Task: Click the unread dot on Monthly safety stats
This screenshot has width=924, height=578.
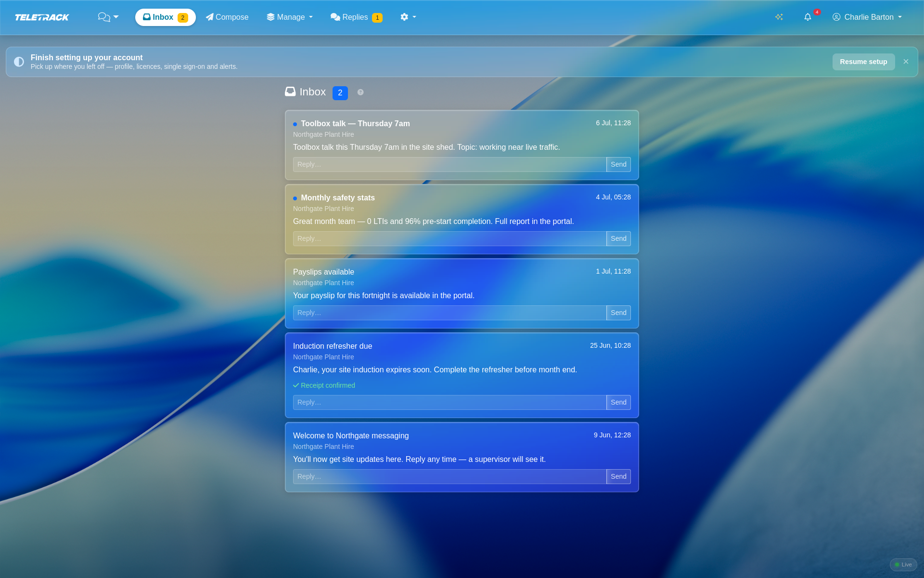Action: 295,198
